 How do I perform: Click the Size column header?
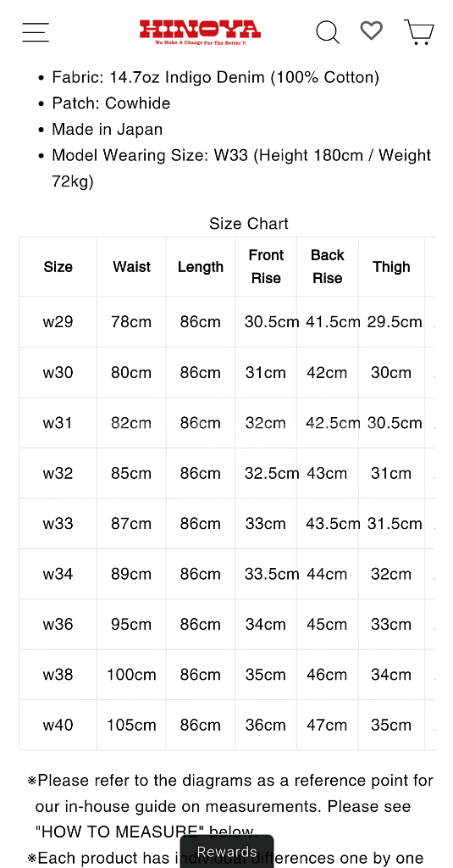[58, 267]
